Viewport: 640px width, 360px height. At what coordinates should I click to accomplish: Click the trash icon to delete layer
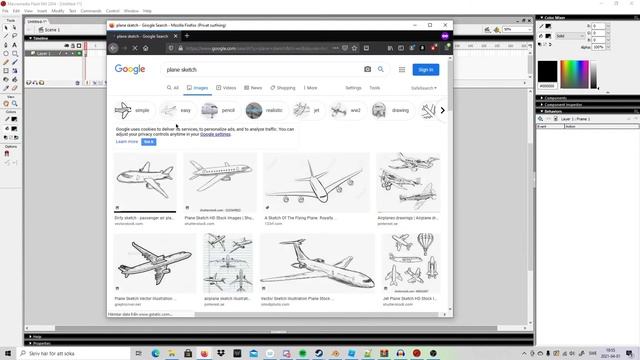pos(78,83)
